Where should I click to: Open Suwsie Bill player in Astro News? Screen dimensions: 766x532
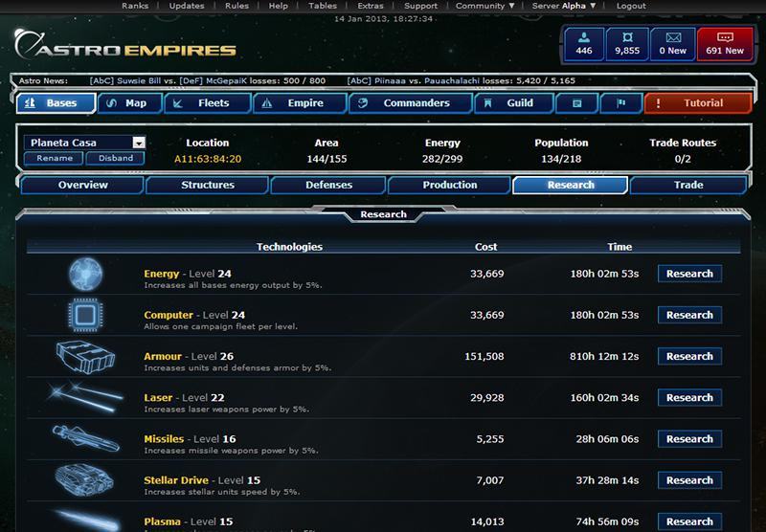coord(139,81)
